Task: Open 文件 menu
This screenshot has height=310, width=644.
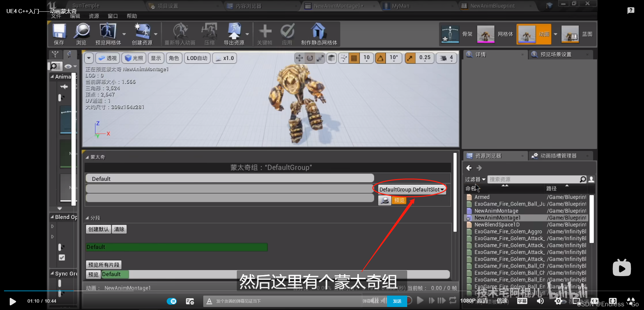Action: 56,16
